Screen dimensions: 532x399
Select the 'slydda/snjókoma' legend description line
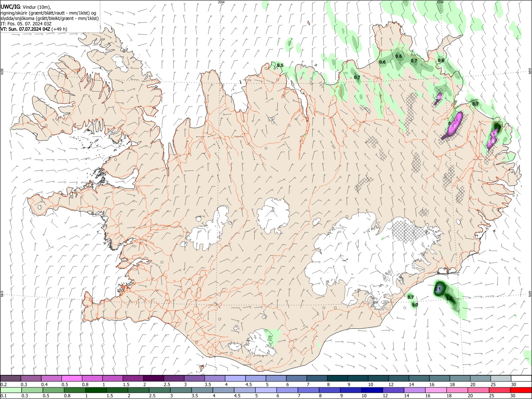[x=49, y=18]
